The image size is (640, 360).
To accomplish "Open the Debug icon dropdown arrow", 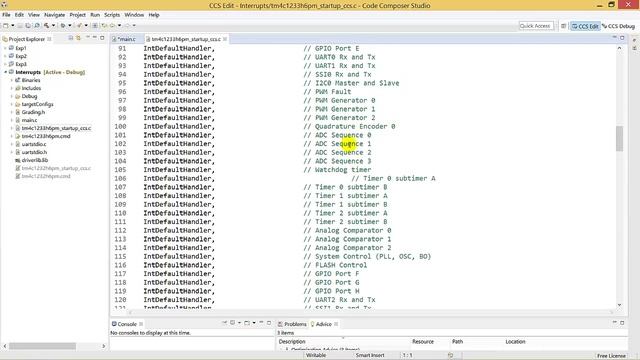I will (70, 25).
